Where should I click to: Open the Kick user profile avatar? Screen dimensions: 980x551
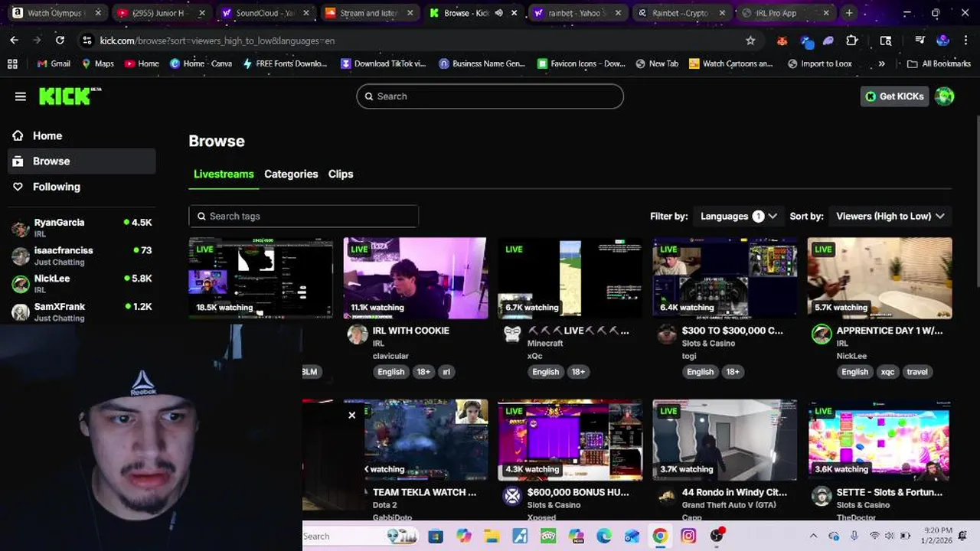944,96
